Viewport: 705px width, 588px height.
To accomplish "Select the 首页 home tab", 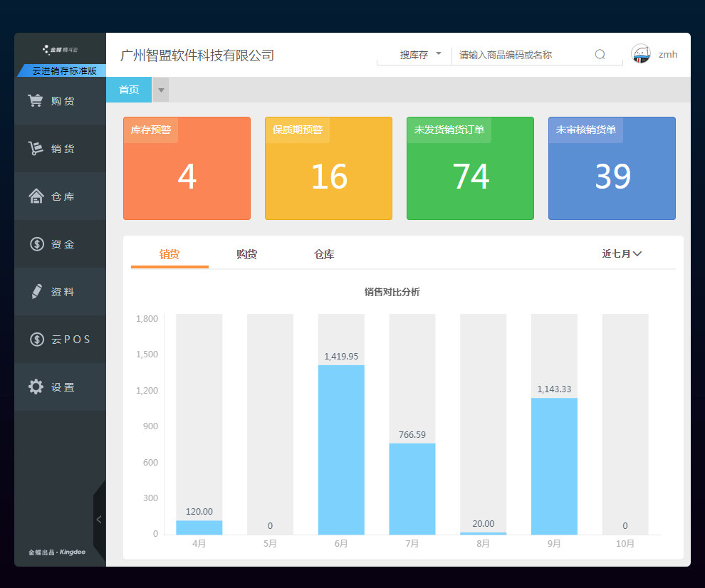I will (129, 90).
